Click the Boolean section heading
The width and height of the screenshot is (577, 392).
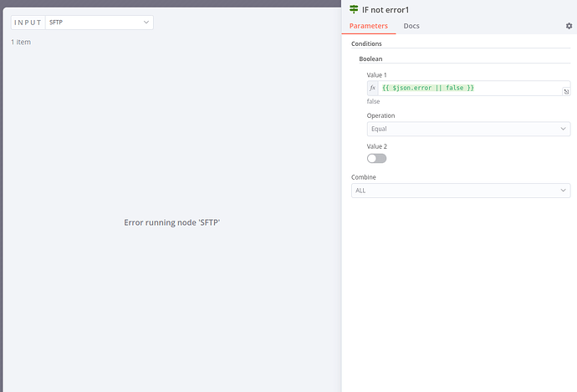click(370, 59)
